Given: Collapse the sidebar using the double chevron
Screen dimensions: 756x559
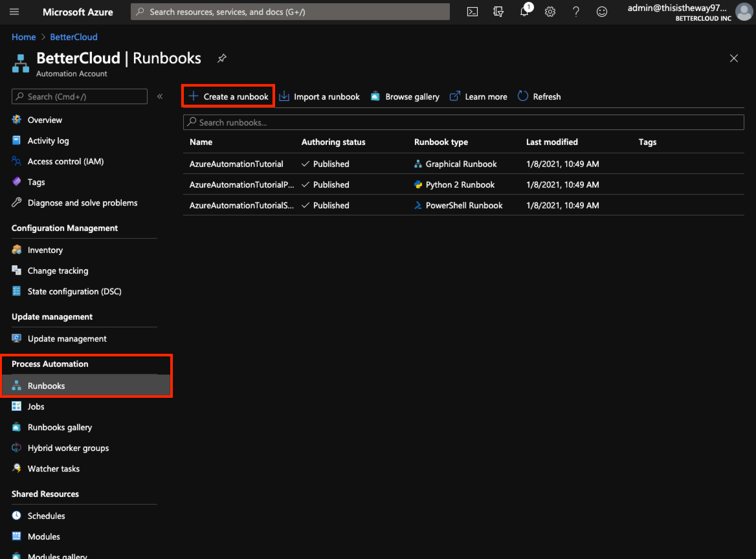Looking at the screenshot, I should [160, 96].
